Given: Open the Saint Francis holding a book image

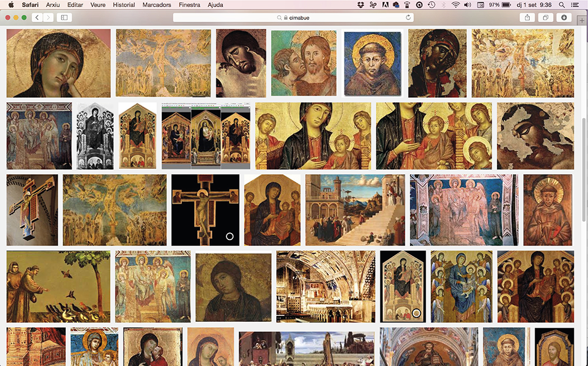Looking at the screenshot, I should pos(548,210).
